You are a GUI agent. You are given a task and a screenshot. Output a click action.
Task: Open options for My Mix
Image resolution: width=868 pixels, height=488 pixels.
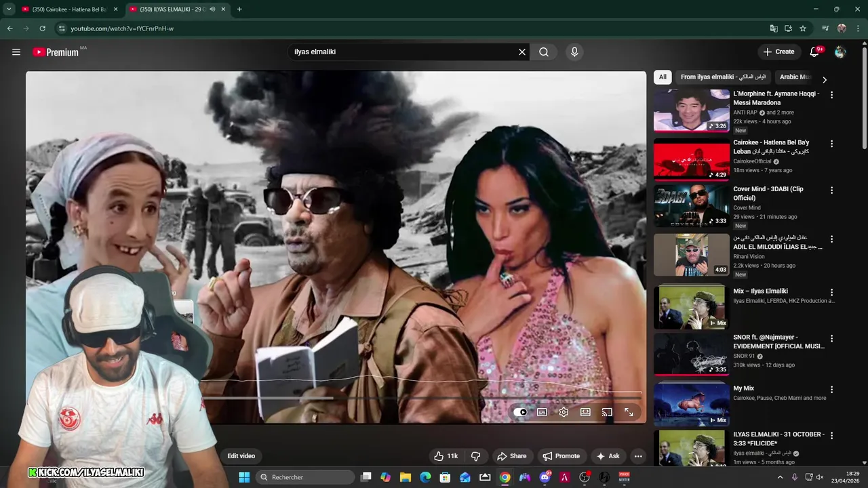[x=831, y=390]
